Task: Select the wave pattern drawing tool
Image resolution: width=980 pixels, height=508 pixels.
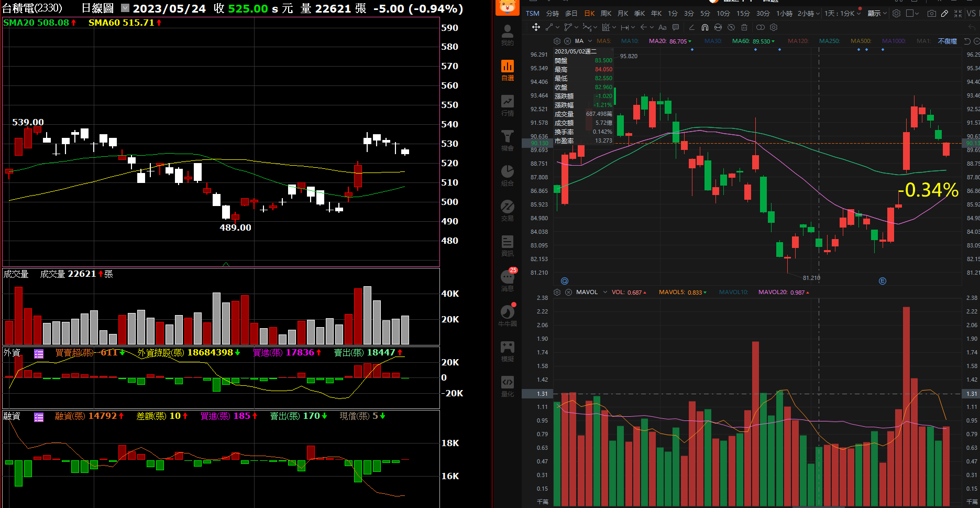Action: tap(587, 27)
